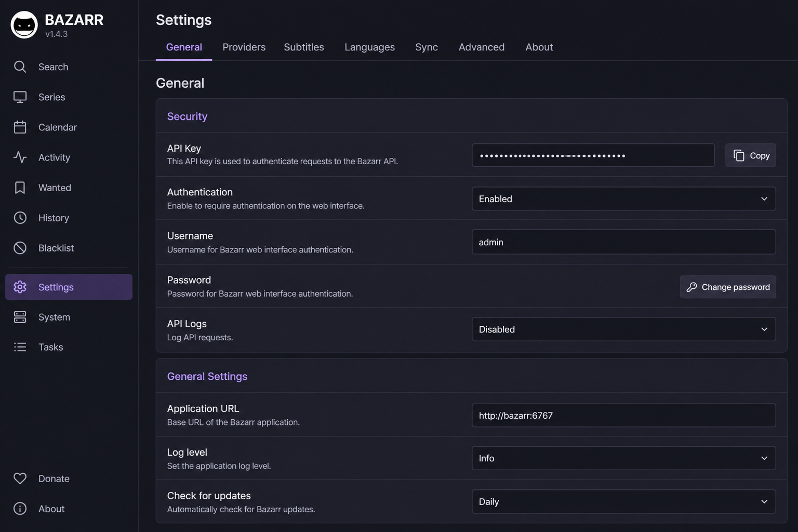Open the System page

[x=69, y=317]
